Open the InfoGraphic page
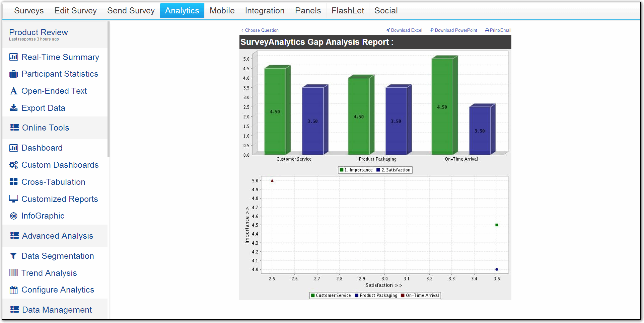The height and width of the screenshot is (323, 644). (43, 216)
